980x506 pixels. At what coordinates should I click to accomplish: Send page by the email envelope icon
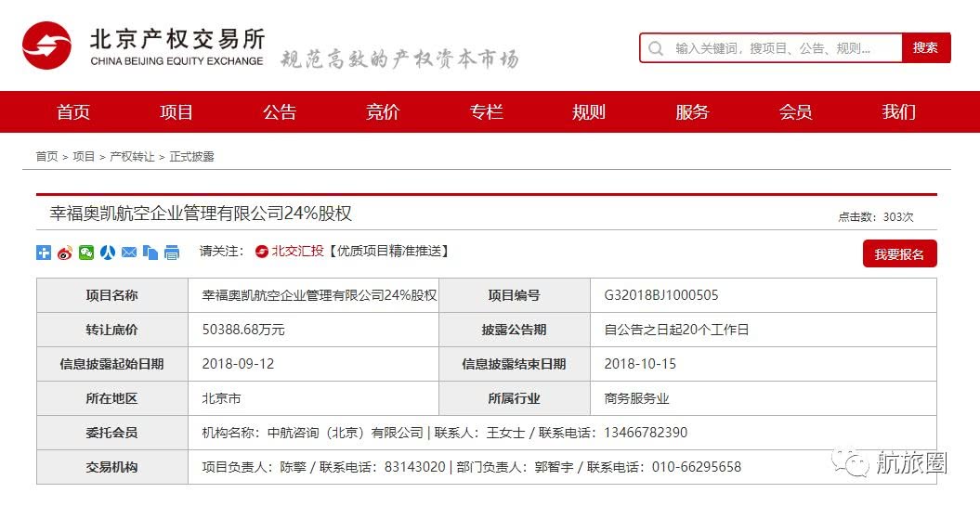(x=129, y=253)
